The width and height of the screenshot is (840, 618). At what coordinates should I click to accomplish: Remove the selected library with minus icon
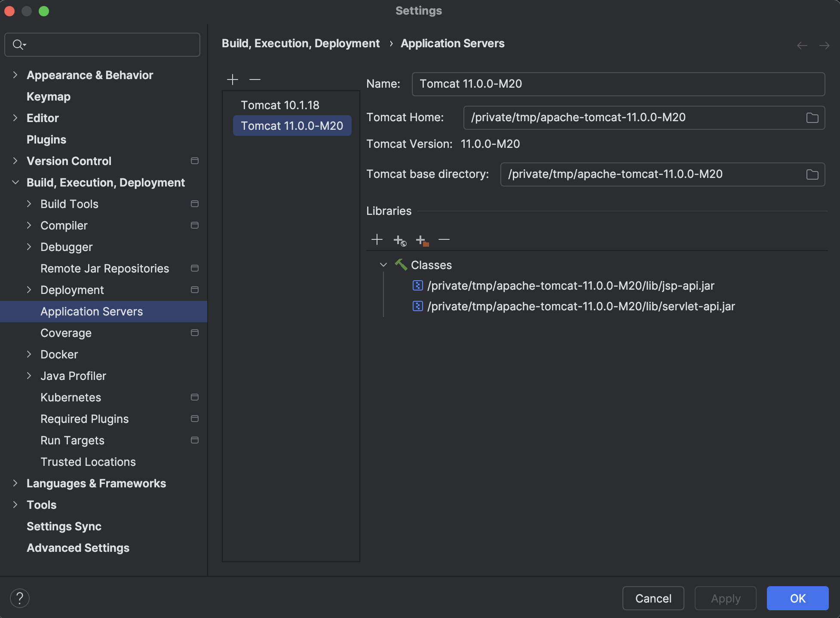[x=444, y=239]
